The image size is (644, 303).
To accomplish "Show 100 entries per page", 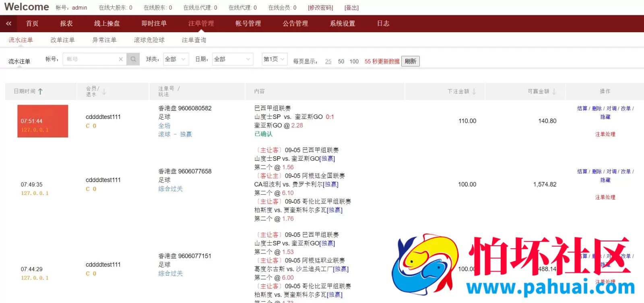I will tap(354, 61).
